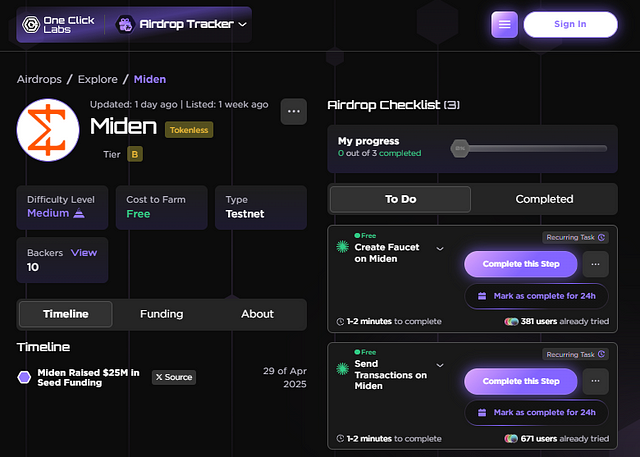Viewport: 640px width, 457px height.
Task: Click the progress slider handle
Action: (x=460, y=148)
